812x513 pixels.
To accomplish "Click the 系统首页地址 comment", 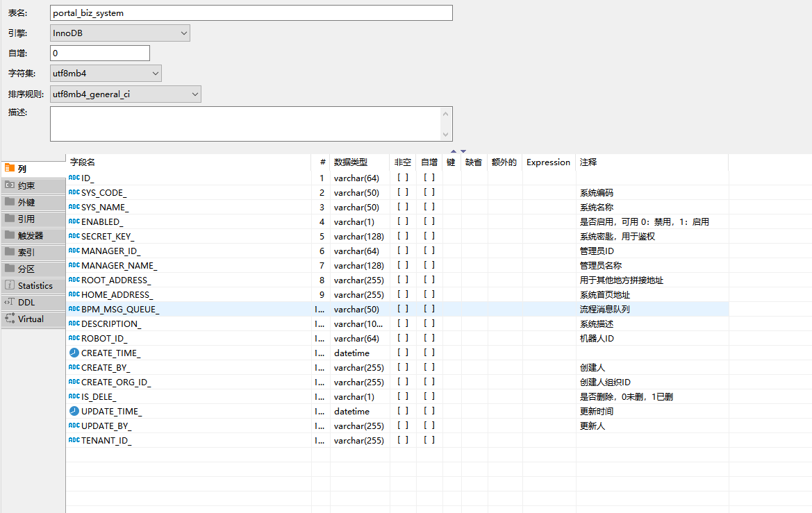I will coord(605,294).
